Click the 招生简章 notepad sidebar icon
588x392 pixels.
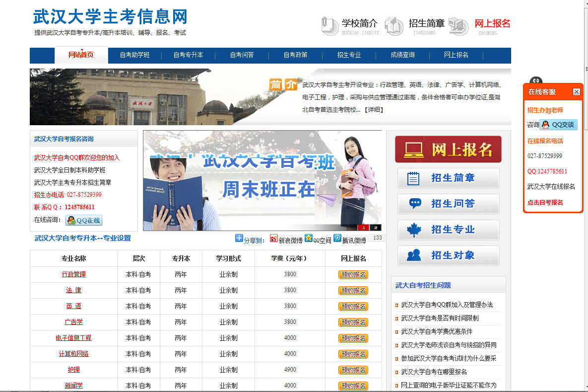(x=413, y=178)
